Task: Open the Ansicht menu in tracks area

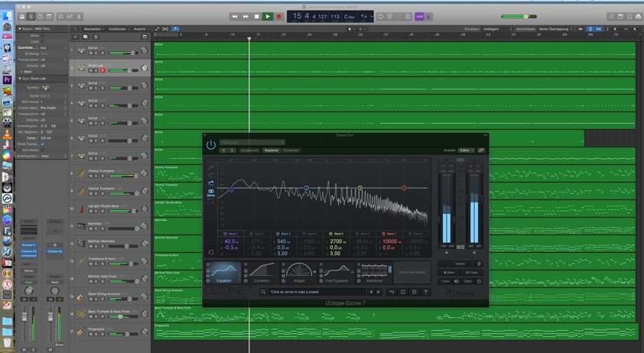Action: click(x=141, y=29)
